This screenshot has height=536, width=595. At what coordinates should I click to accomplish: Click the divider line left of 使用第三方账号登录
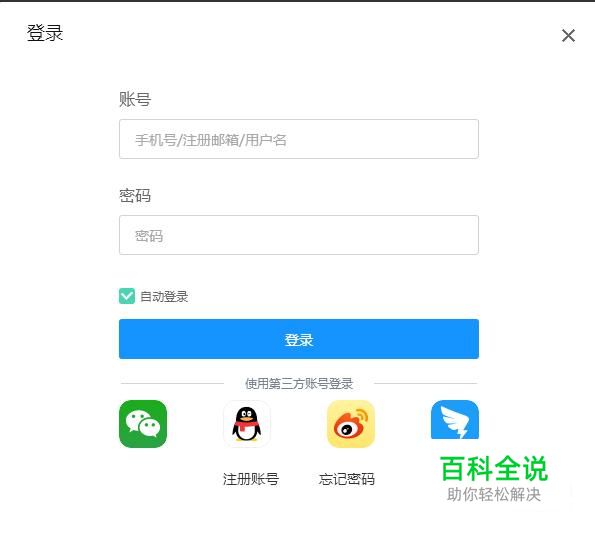pyautogui.click(x=172, y=384)
